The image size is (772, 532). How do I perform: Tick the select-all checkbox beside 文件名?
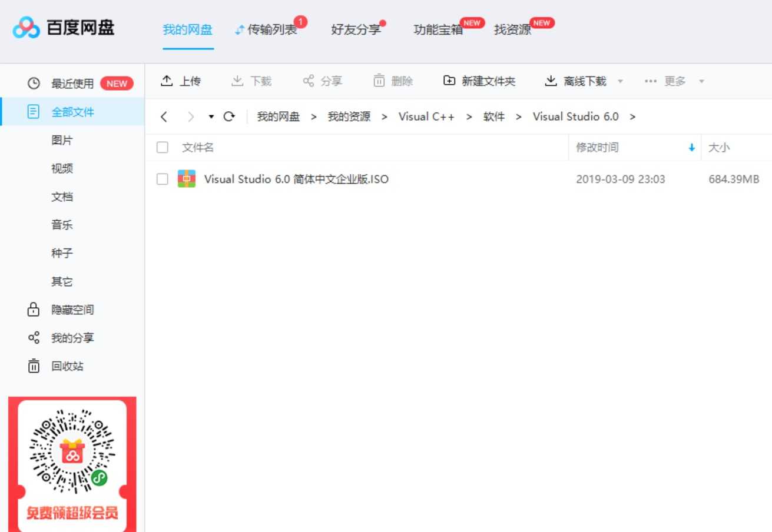[x=163, y=148]
